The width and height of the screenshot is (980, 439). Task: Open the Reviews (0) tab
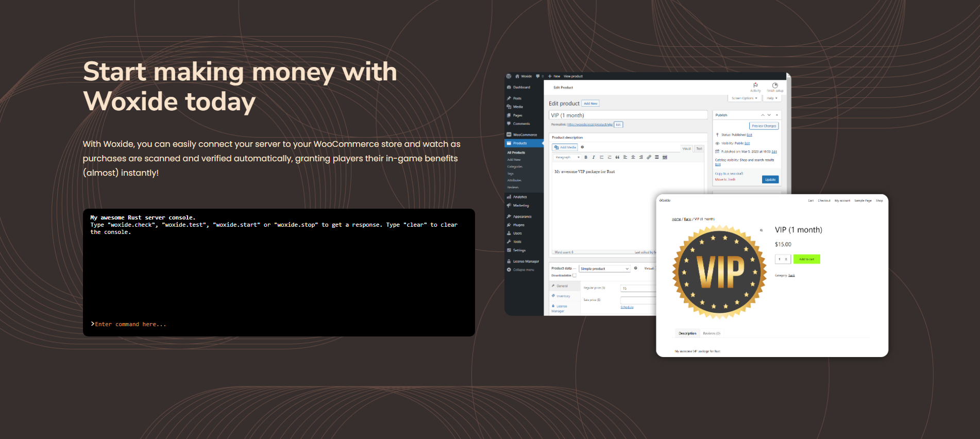pos(712,333)
